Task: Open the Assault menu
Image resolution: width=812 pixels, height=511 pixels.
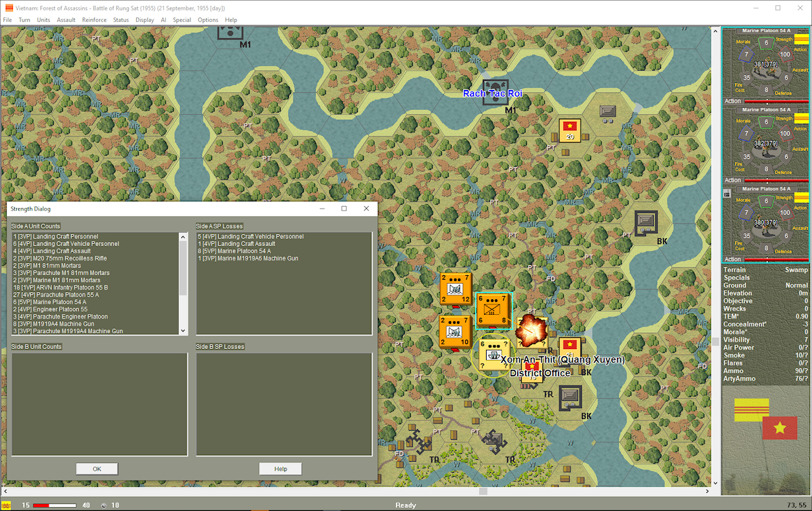Action: coord(66,20)
